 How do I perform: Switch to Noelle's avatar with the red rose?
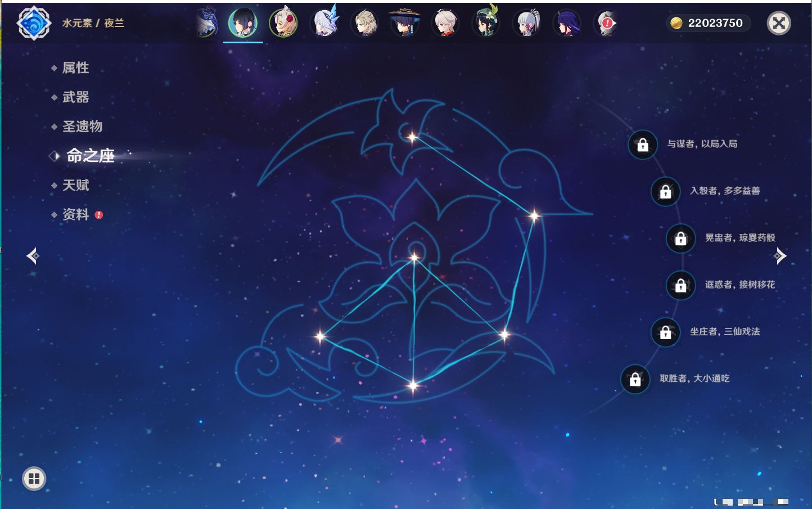(283, 23)
